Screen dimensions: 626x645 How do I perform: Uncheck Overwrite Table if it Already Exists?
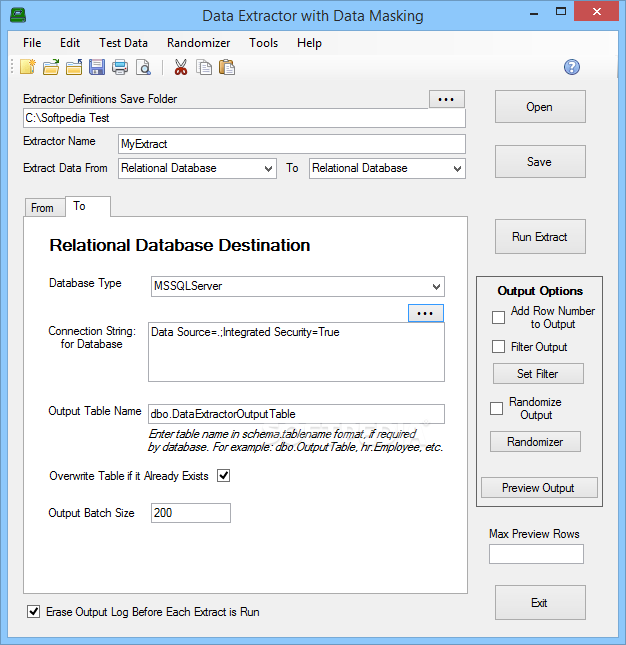point(223,476)
